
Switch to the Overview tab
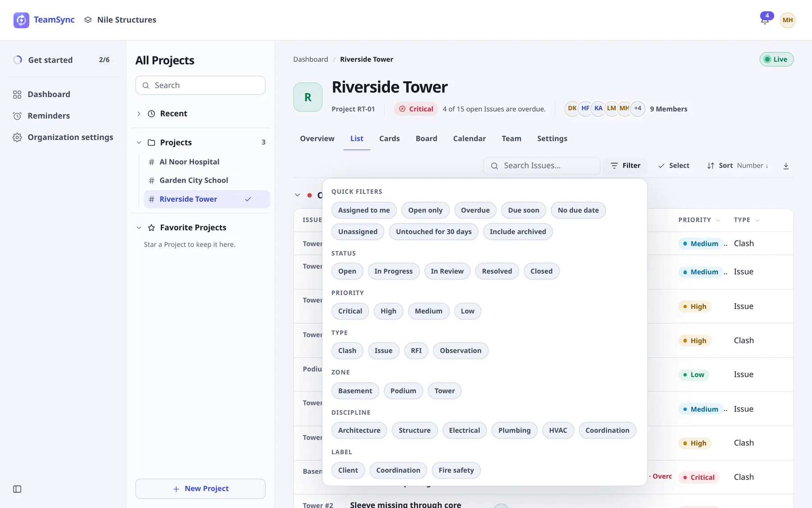click(317, 139)
